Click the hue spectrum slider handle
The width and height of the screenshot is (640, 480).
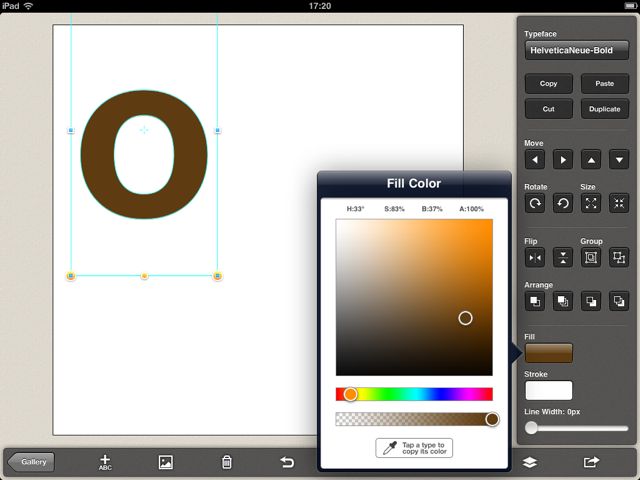(x=350, y=394)
